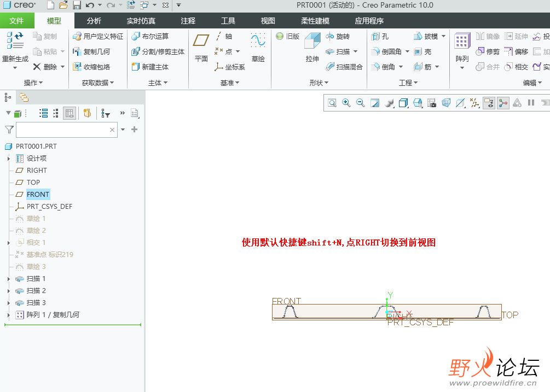Click the Sketch (草绘) tool
Viewport: 550px width, 392px height.
pyautogui.click(x=258, y=47)
